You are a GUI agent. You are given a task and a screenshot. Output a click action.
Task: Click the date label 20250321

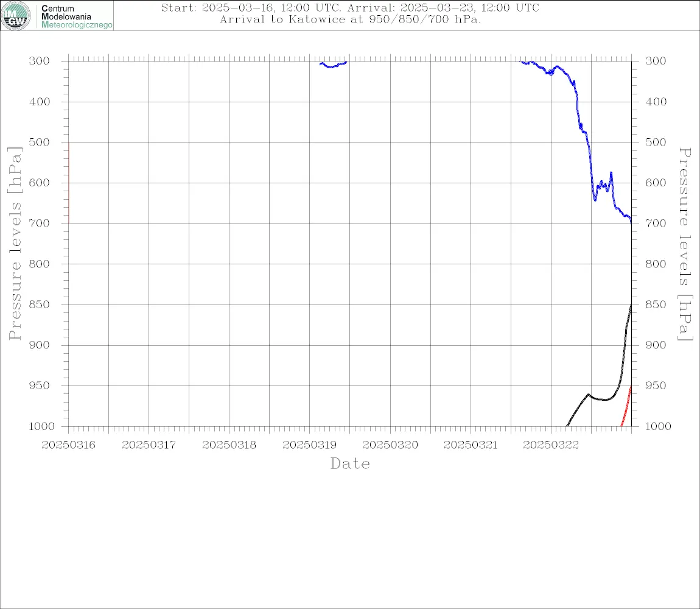[471, 445]
